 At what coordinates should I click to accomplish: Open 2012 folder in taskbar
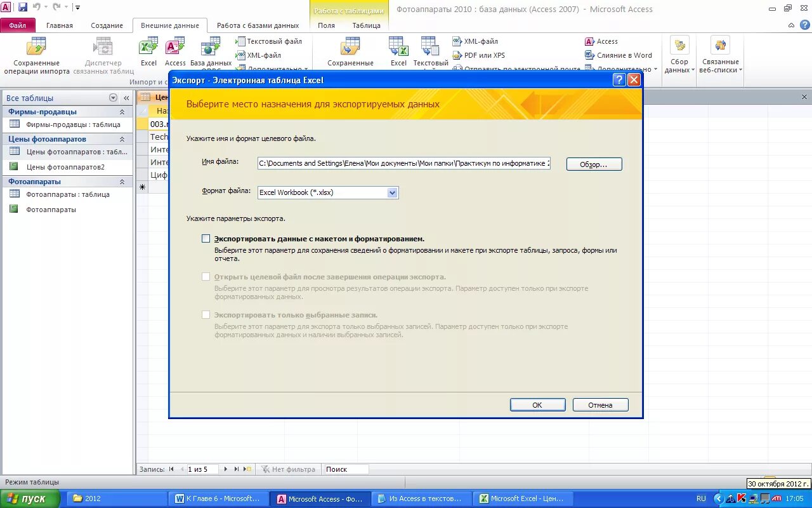pos(117,498)
